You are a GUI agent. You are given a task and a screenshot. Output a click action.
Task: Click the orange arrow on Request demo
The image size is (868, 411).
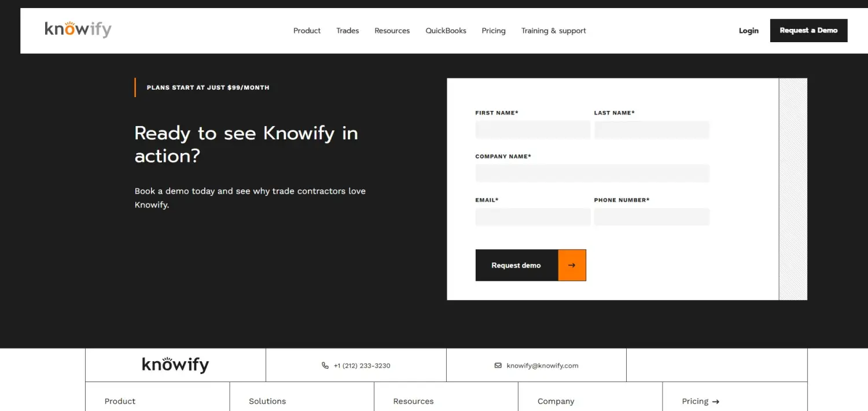tap(572, 265)
